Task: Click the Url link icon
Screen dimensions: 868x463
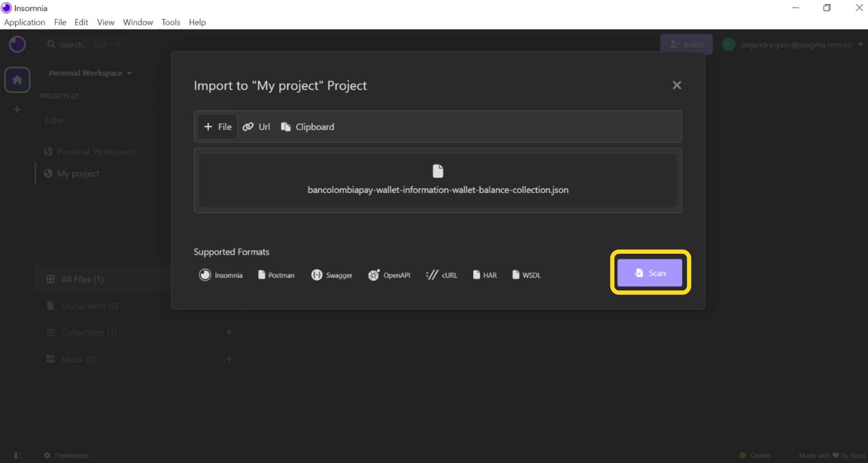Action: point(248,127)
